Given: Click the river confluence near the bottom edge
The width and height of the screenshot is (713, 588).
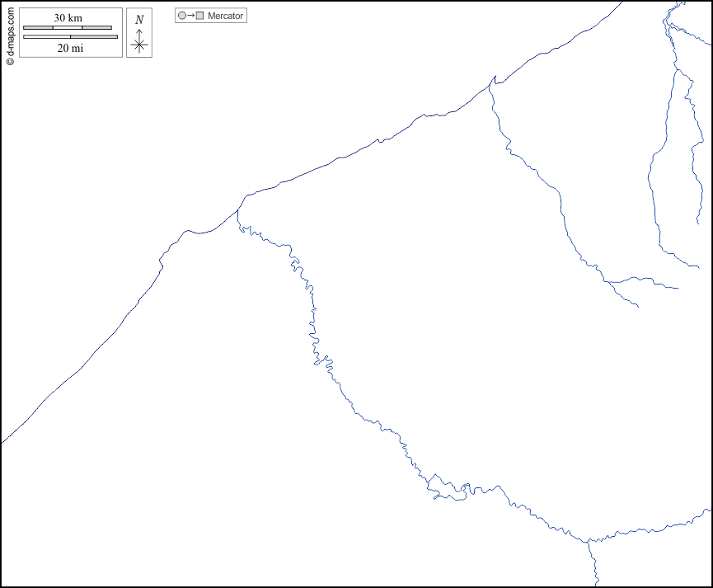Looking at the screenshot, I should click(x=589, y=542).
